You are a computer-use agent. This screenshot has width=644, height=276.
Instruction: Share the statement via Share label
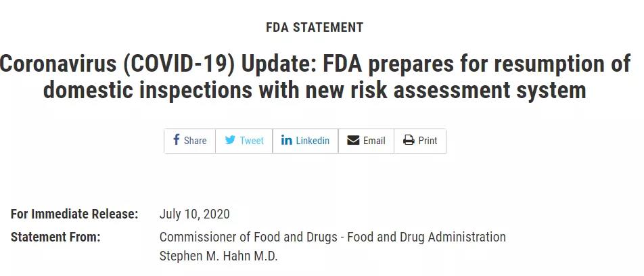(x=195, y=141)
